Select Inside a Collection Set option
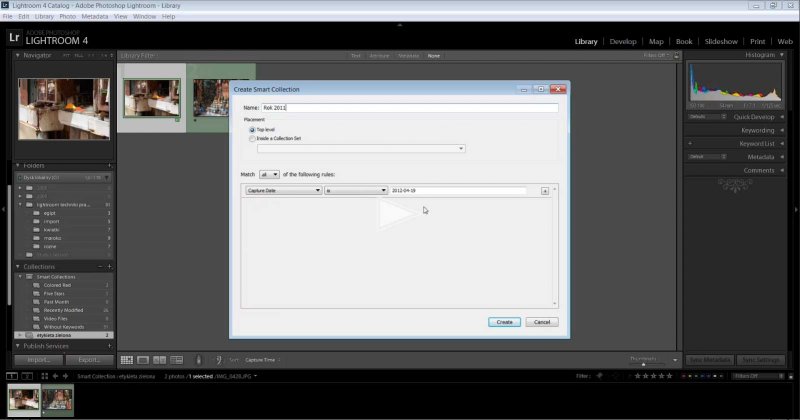 tap(252, 139)
